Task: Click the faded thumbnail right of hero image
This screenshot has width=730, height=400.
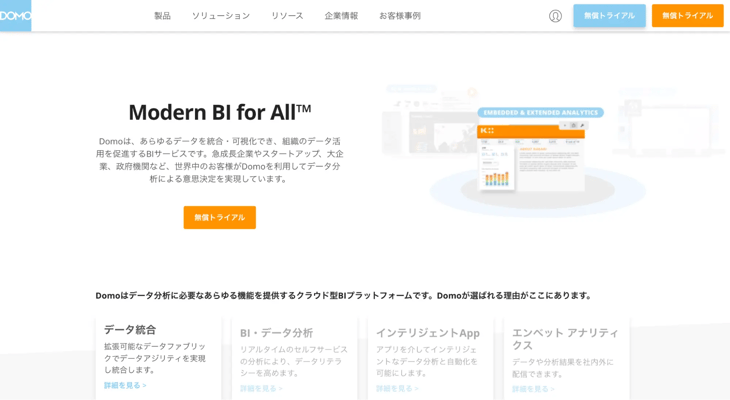Action: tap(670, 123)
